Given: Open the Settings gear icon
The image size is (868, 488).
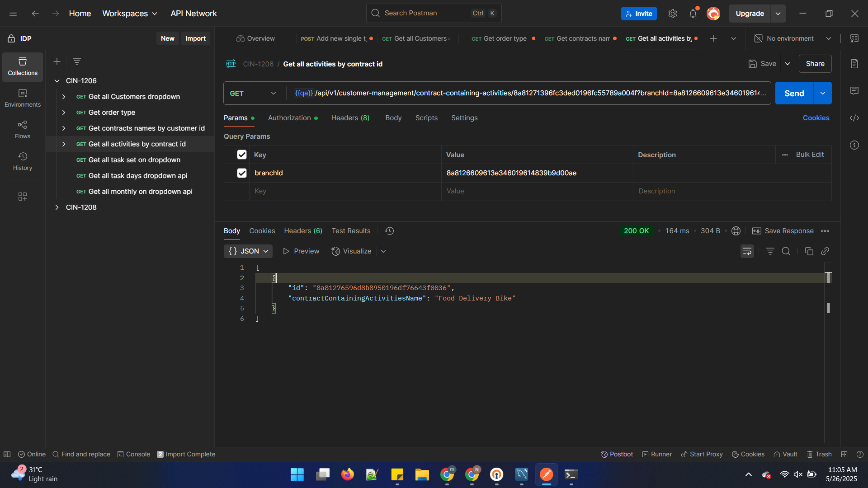Looking at the screenshot, I should tap(673, 14).
